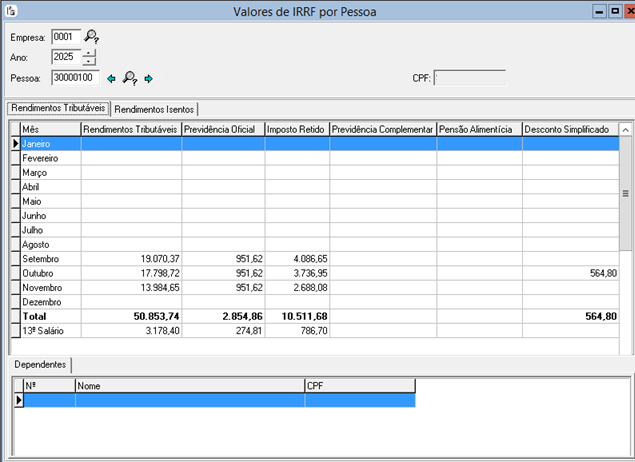Go to next Pessoa with right arrow
The height and width of the screenshot is (462, 635).
point(148,78)
